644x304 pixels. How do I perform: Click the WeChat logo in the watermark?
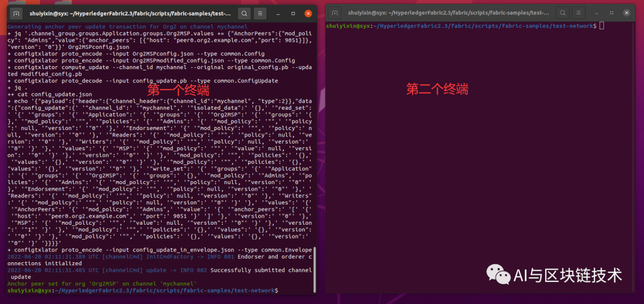coord(498,274)
